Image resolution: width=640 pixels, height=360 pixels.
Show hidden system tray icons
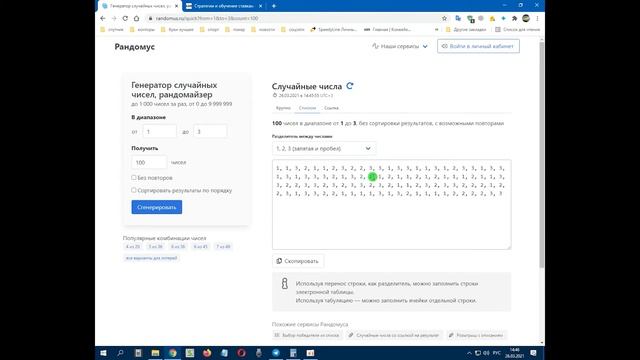click(469, 353)
